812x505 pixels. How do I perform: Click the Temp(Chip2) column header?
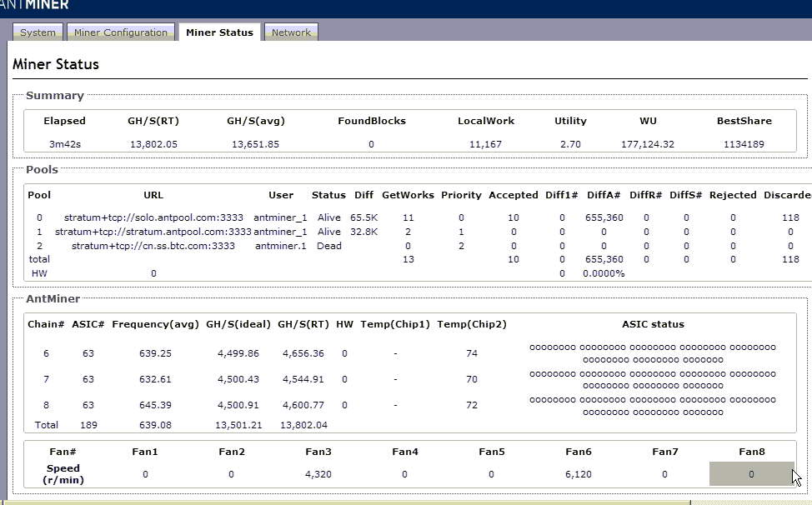coord(472,324)
